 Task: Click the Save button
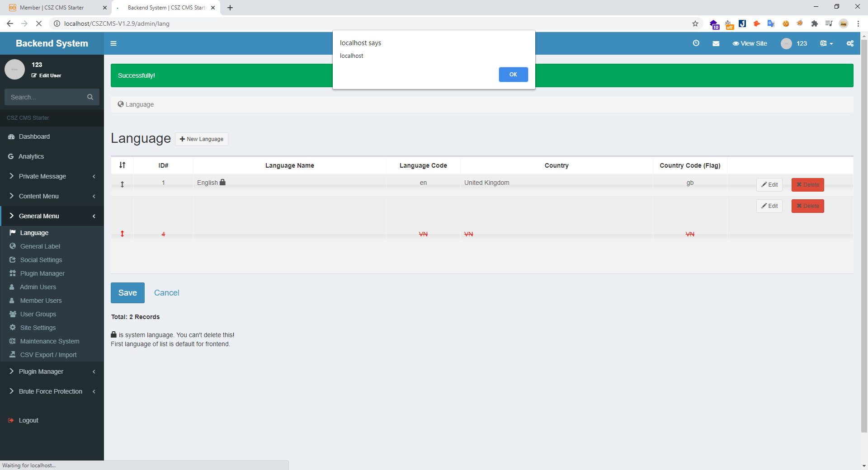(127, 293)
